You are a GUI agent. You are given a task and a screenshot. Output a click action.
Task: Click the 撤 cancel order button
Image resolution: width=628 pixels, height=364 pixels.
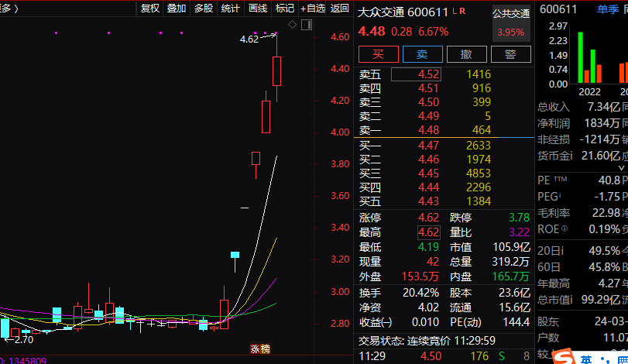(467, 54)
